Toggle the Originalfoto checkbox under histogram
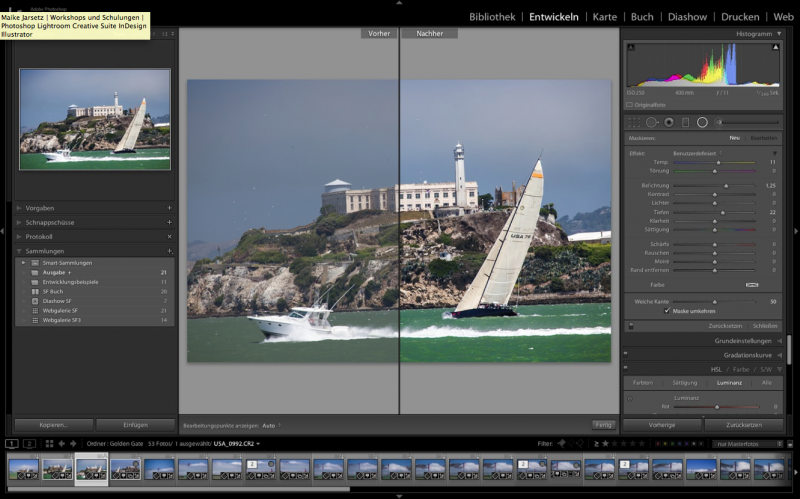 point(630,104)
